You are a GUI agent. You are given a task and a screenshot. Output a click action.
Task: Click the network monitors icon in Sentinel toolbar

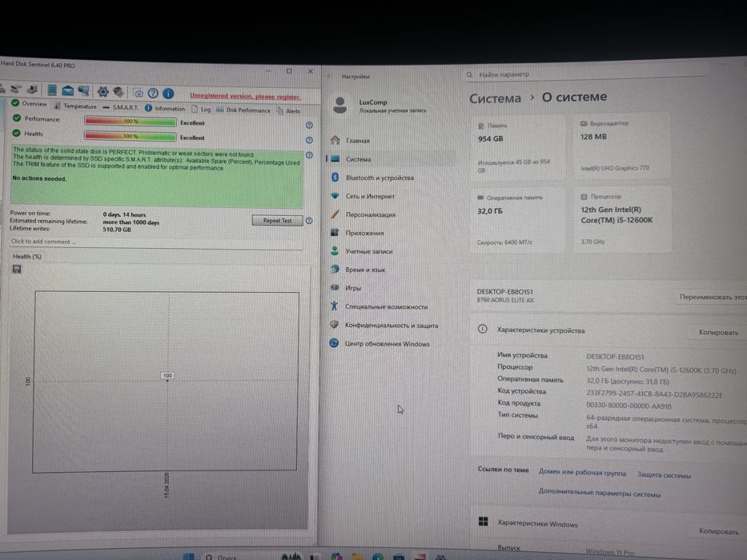pyautogui.click(x=84, y=90)
